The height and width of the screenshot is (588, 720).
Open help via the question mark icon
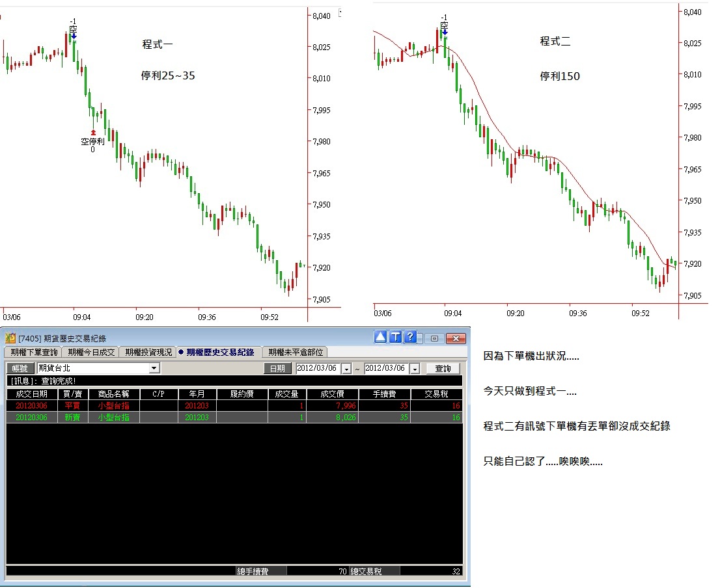click(411, 337)
